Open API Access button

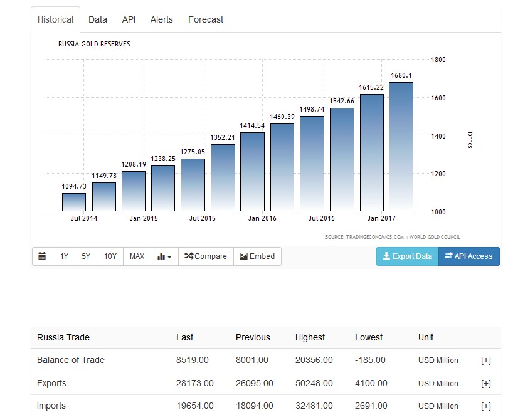468,256
